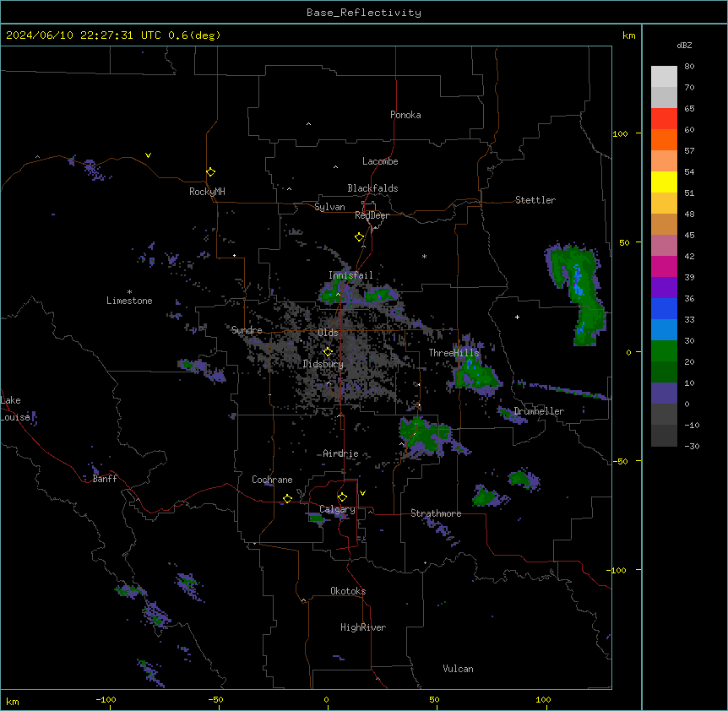Click the Airdrie city label

tap(340, 453)
